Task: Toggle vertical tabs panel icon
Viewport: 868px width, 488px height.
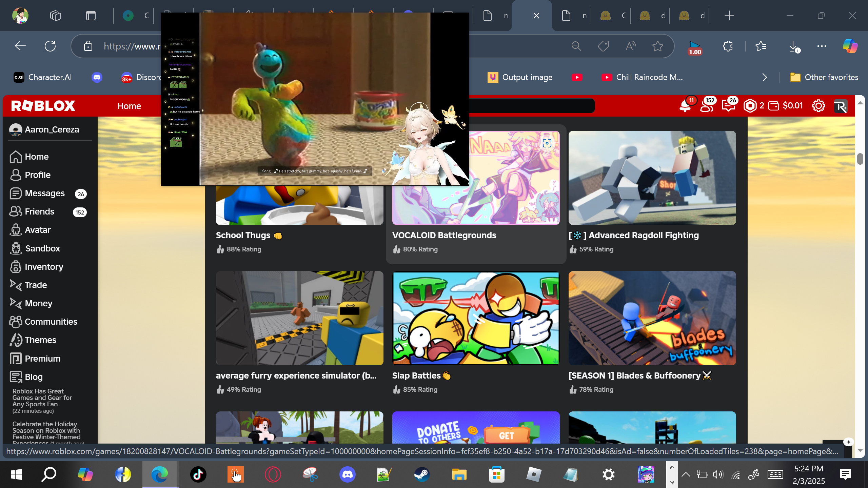Action: tap(91, 16)
